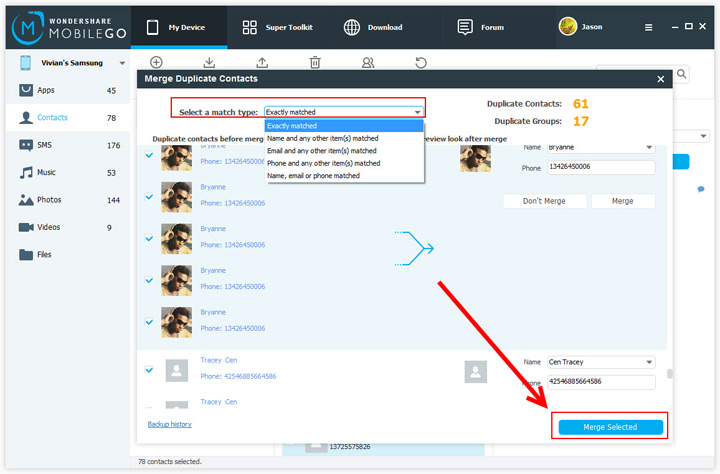
Task: Click the add new contact plus icon
Action: (x=156, y=62)
